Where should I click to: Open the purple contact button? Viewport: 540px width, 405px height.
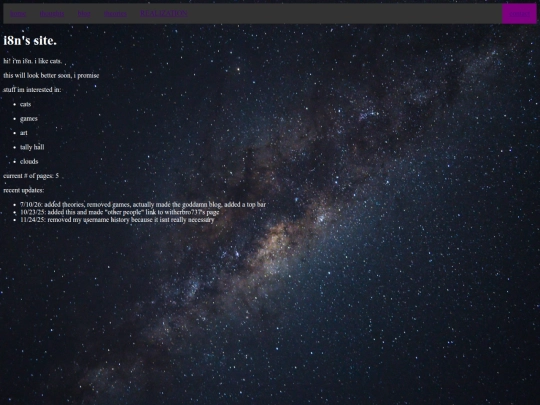pyautogui.click(x=519, y=14)
